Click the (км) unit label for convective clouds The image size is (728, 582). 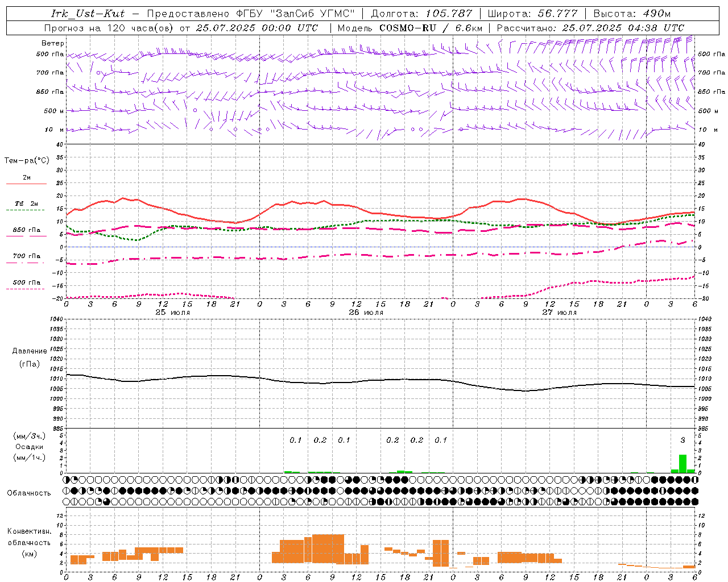[x=30, y=554]
